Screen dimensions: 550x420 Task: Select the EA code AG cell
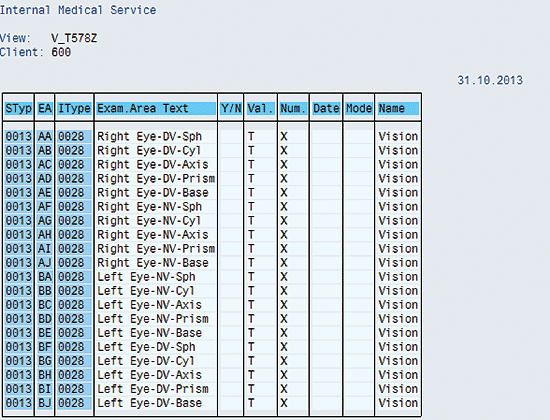coord(45,221)
